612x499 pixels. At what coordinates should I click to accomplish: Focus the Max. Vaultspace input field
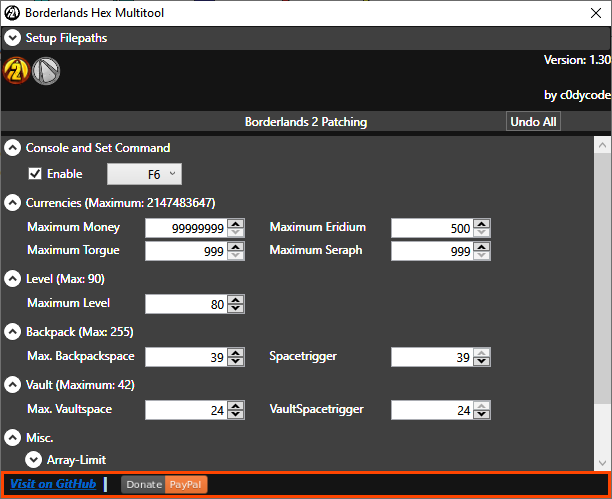(x=186, y=410)
